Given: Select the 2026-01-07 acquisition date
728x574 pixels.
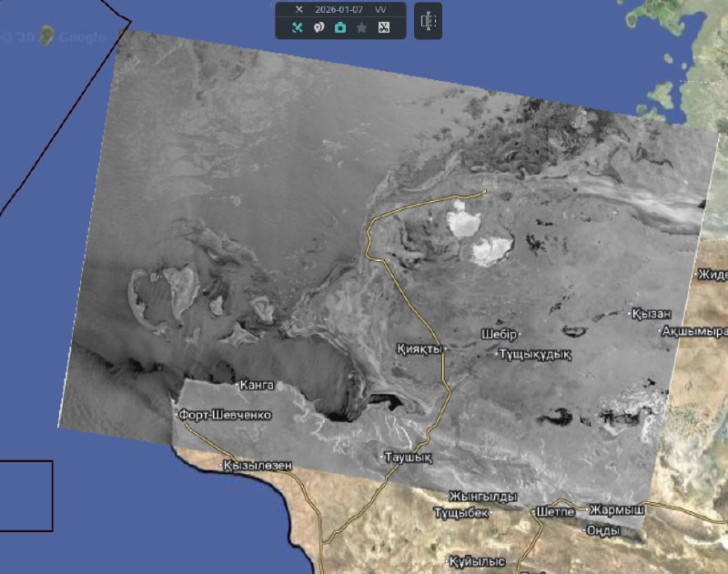Looking at the screenshot, I should coord(337,8).
